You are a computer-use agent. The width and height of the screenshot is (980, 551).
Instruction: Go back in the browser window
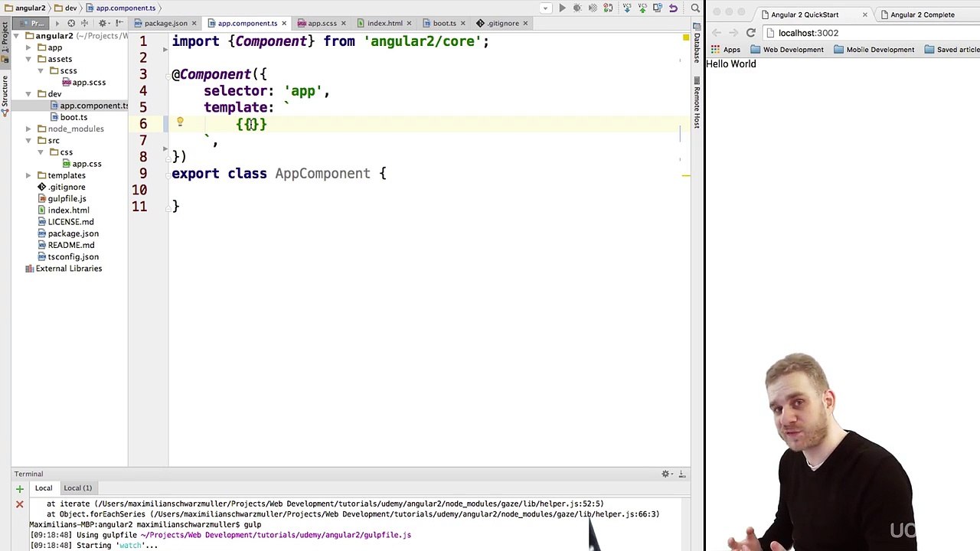click(717, 33)
